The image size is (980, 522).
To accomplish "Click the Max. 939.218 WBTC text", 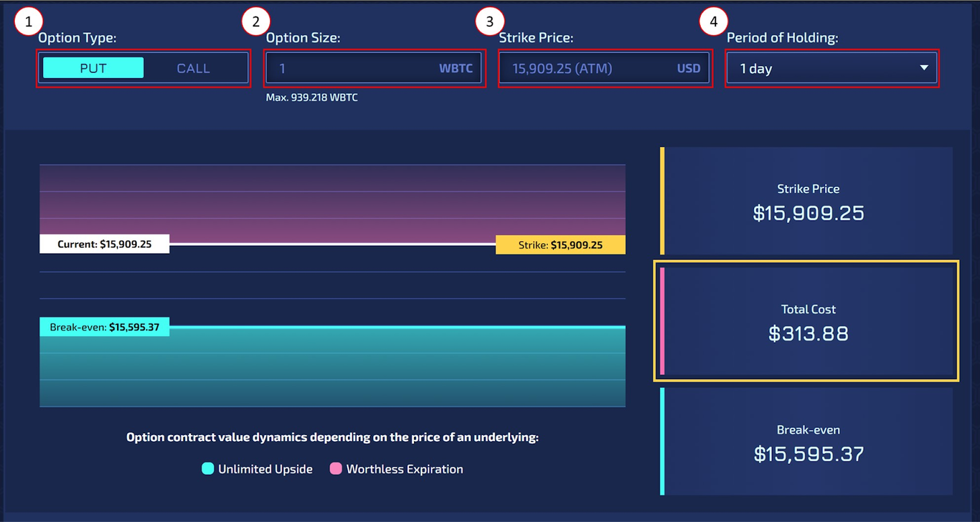I will click(312, 98).
